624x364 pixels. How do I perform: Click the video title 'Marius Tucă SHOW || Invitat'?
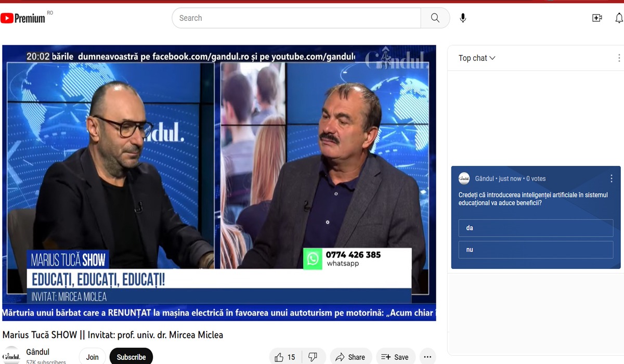click(x=113, y=334)
